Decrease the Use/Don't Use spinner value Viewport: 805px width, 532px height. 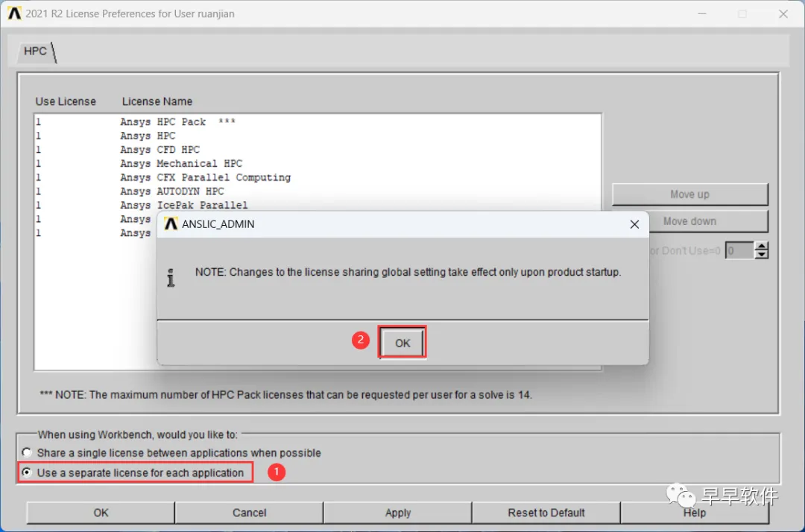[761, 255]
